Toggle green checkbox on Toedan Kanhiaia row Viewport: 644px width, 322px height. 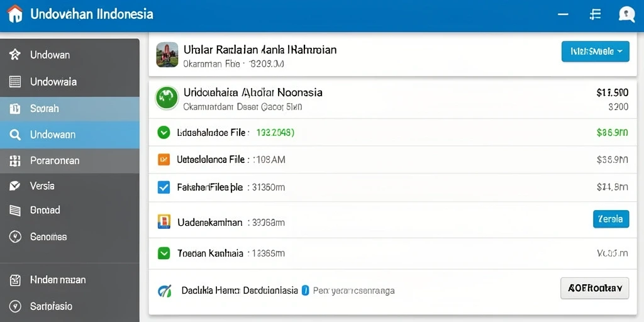pos(164,253)
